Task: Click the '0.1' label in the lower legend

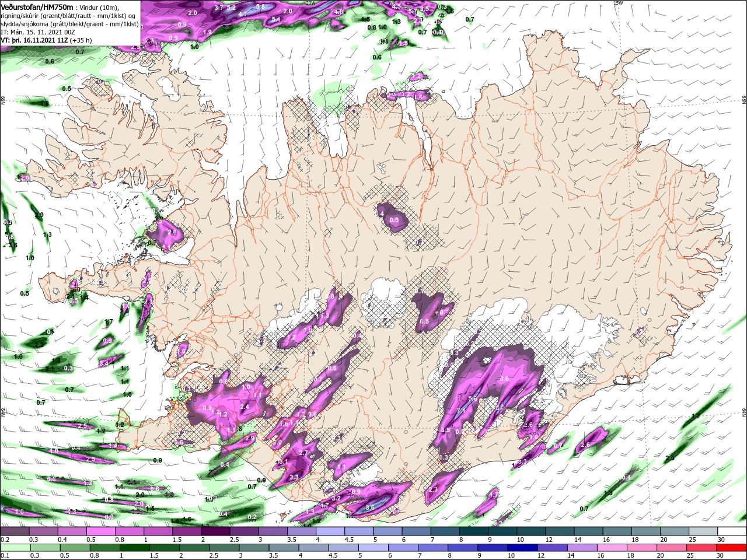Action: 4,555
